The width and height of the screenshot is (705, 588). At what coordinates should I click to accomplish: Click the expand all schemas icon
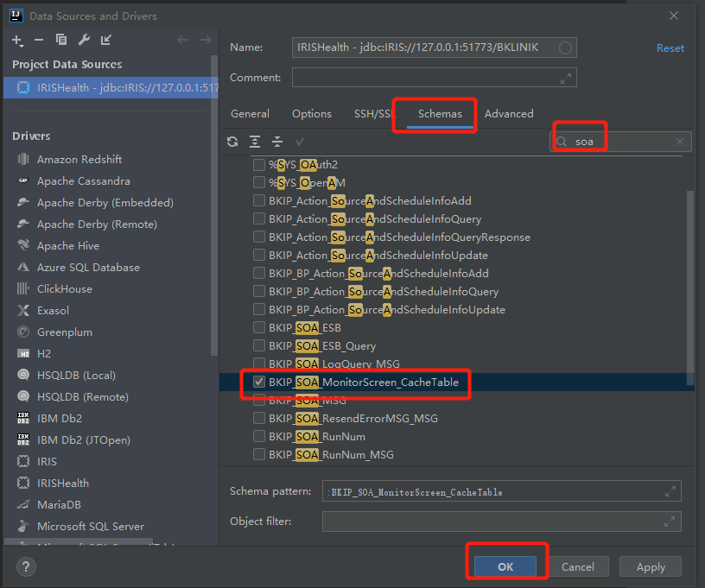point(255,142)
